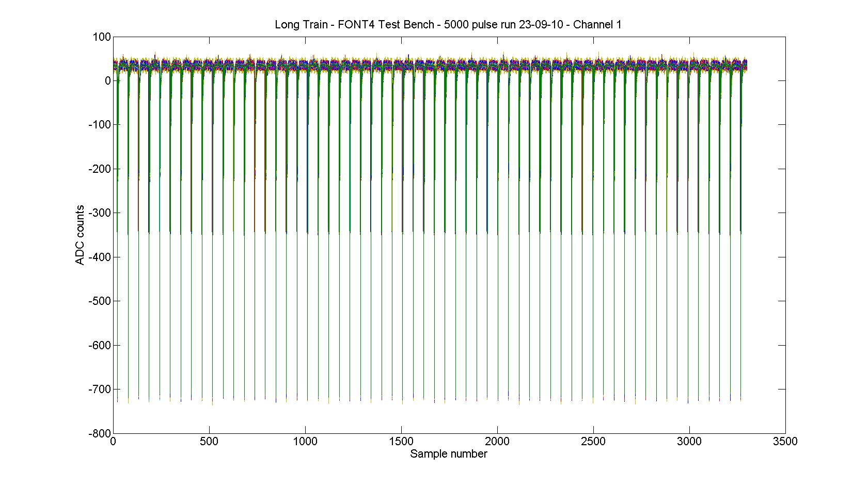Click the plot title 'Long Train - FONT4 Test Bench'

click(448, 25)
